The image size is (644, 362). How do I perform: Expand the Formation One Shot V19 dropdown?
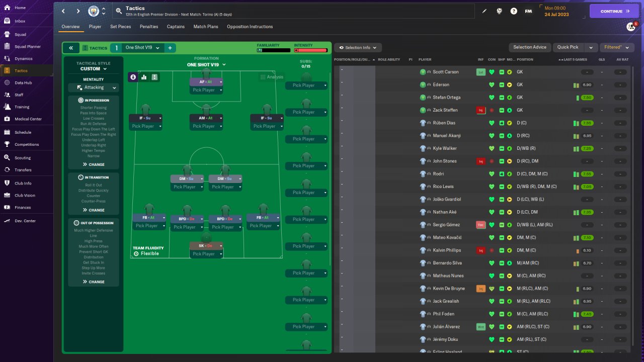coord(206,65)
